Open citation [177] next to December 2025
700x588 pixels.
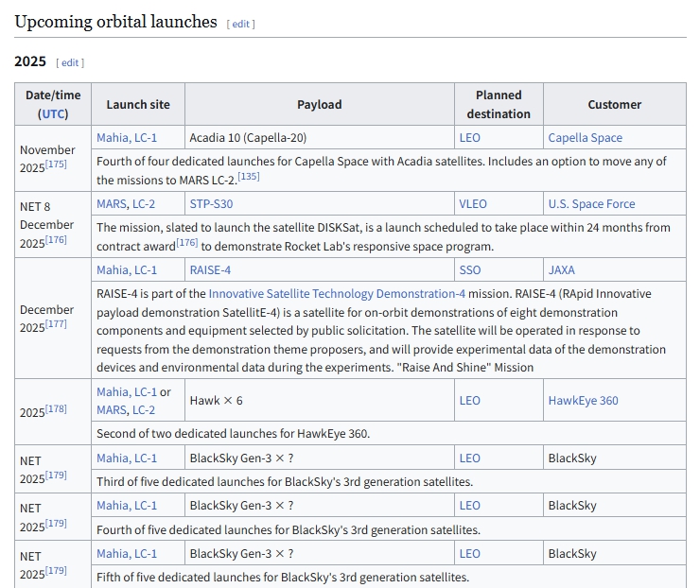click(x=56, y=324)
